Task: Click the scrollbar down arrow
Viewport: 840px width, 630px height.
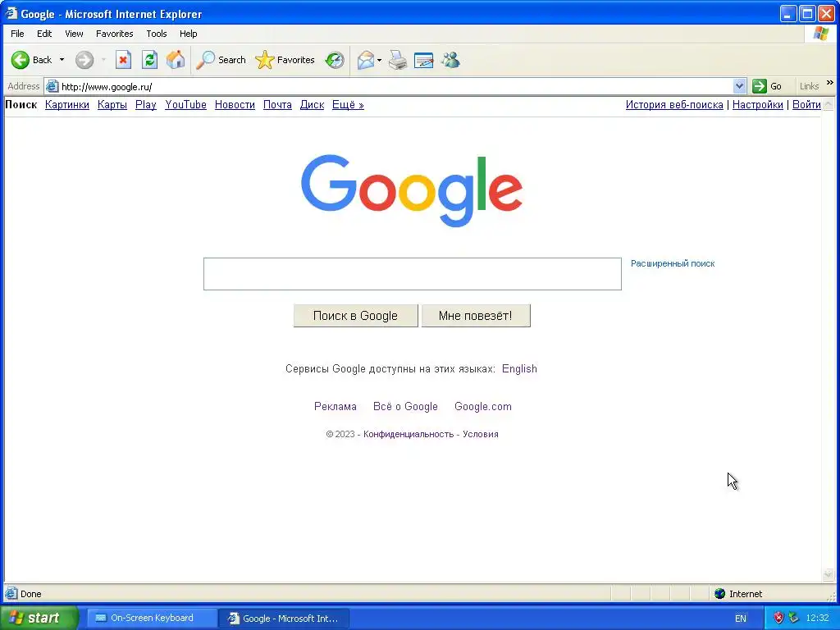Action: tap(829, 574)
